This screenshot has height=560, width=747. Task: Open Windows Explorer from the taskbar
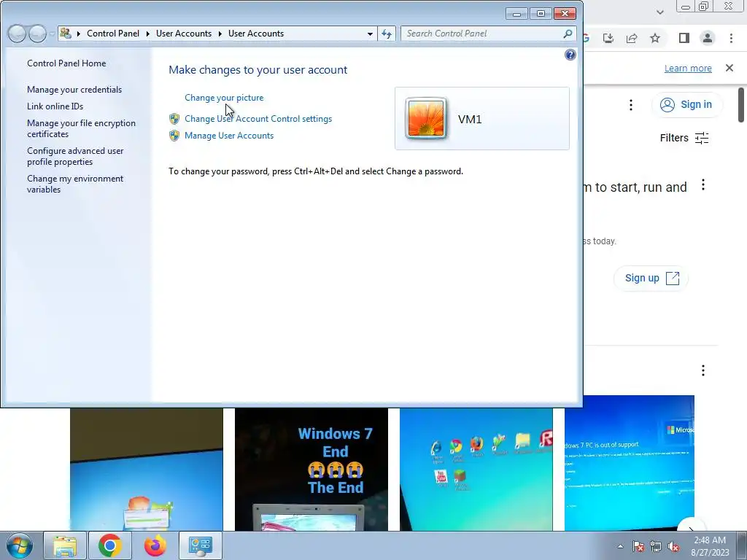click(x=65, y=545)
